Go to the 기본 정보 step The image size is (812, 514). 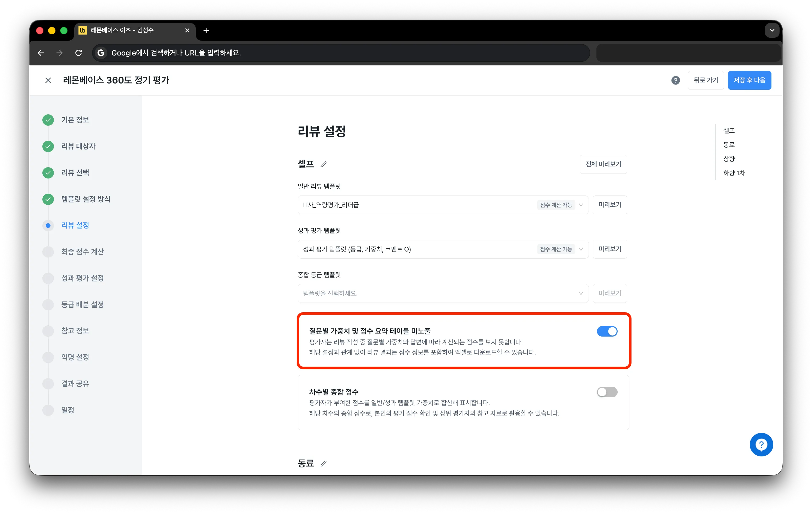tap(75, 120)
